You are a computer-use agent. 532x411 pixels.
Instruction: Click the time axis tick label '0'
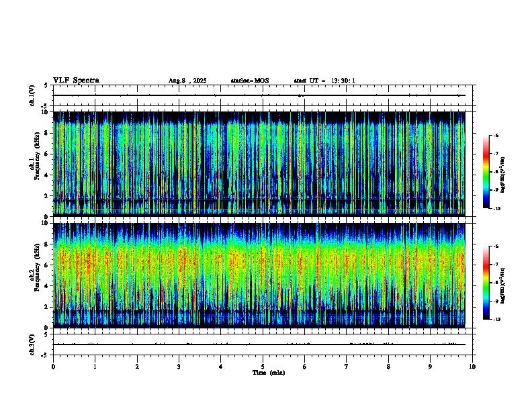(x=53, y=367)
